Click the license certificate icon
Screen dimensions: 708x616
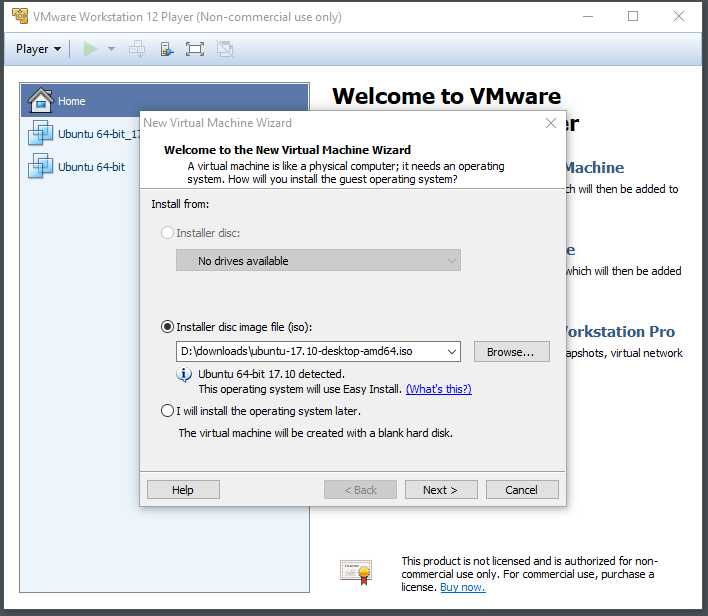coord(356,572)
